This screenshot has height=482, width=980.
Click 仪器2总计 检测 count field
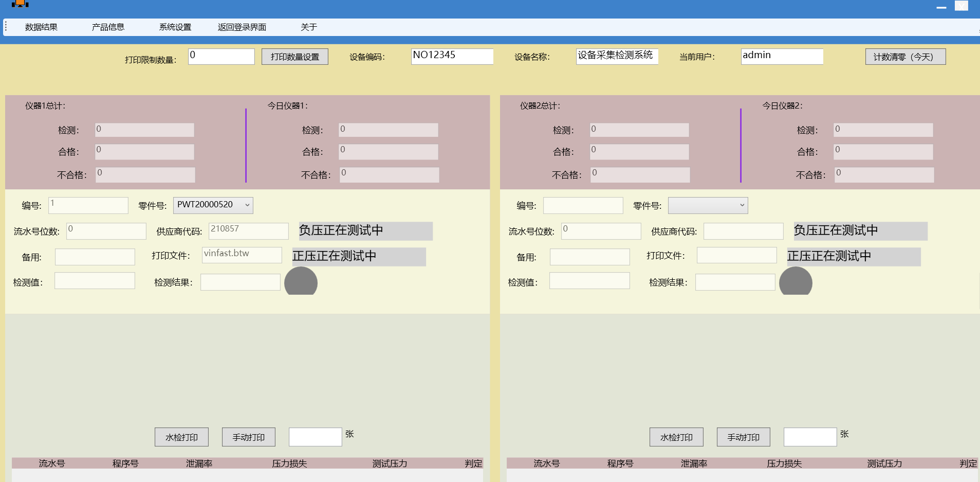[x=639, y=130]
